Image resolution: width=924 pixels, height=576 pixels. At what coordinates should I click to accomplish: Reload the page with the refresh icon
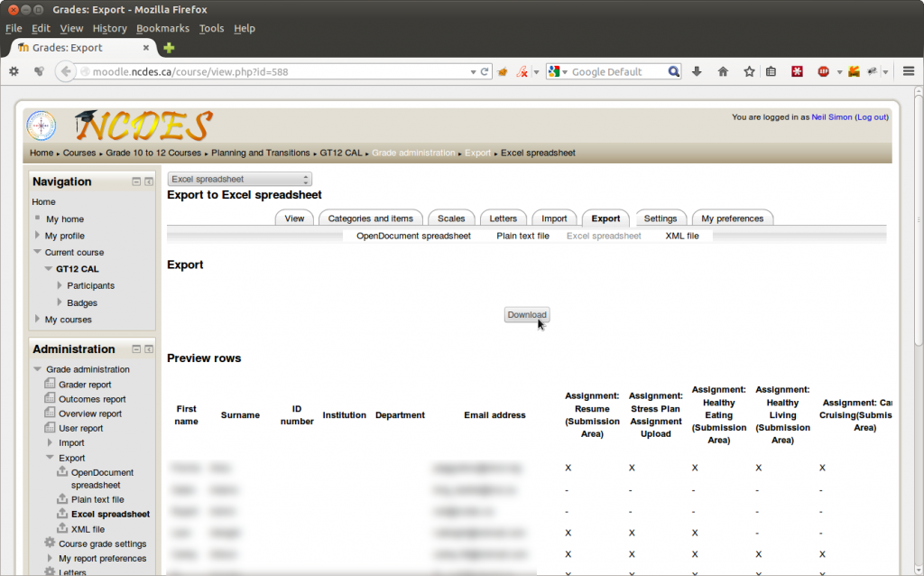(x=485, y=72)
